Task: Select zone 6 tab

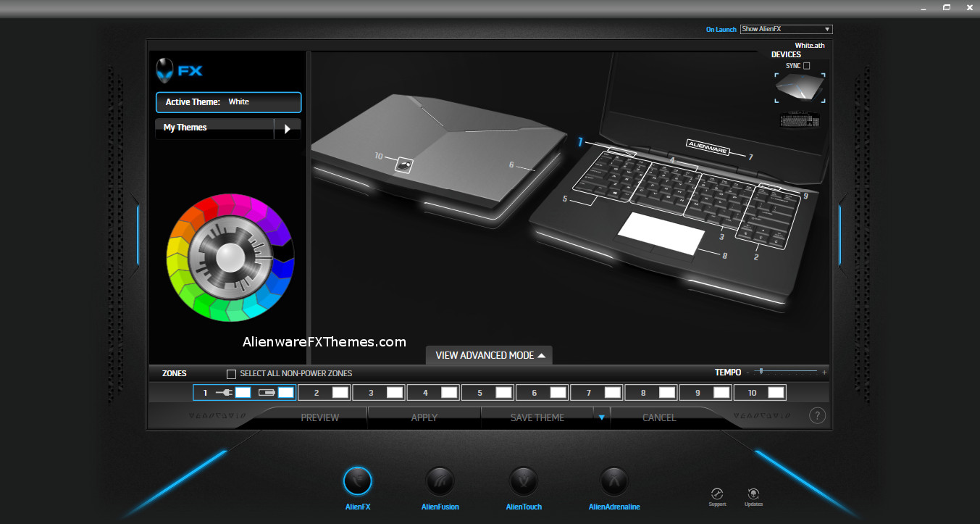Action: pyautogui.click(x=543, y=392)
